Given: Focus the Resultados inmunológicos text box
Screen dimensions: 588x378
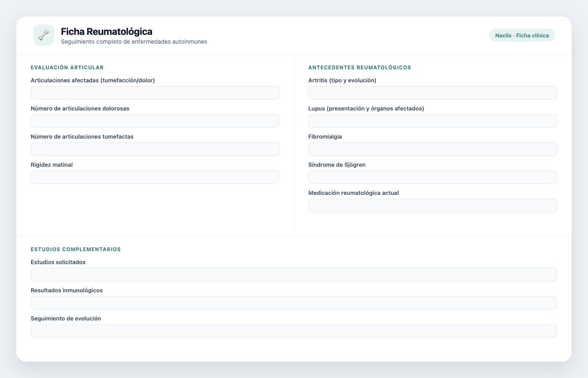Looking at the screenshot, I should point(294,303).
